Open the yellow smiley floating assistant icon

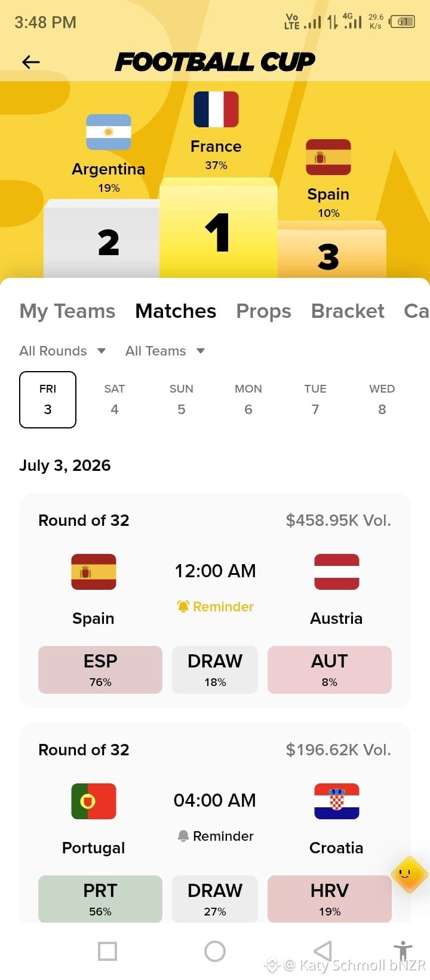(x=409, y=874)
